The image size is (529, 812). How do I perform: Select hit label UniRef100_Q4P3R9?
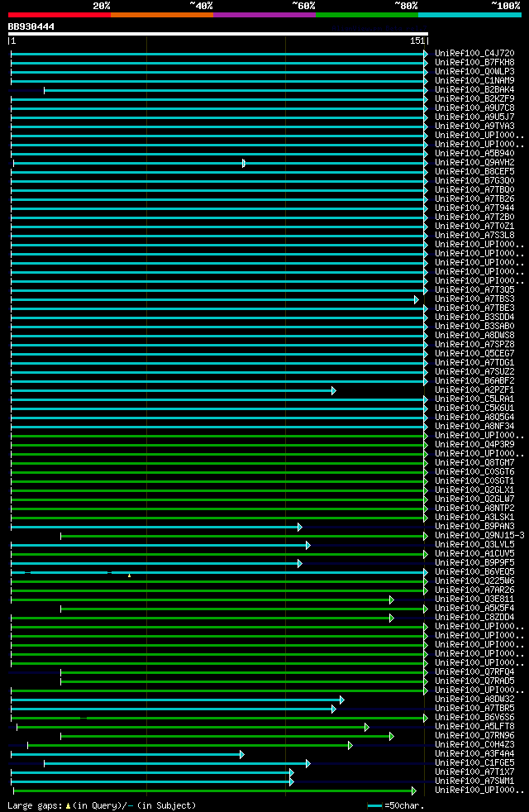pos(474,444)
